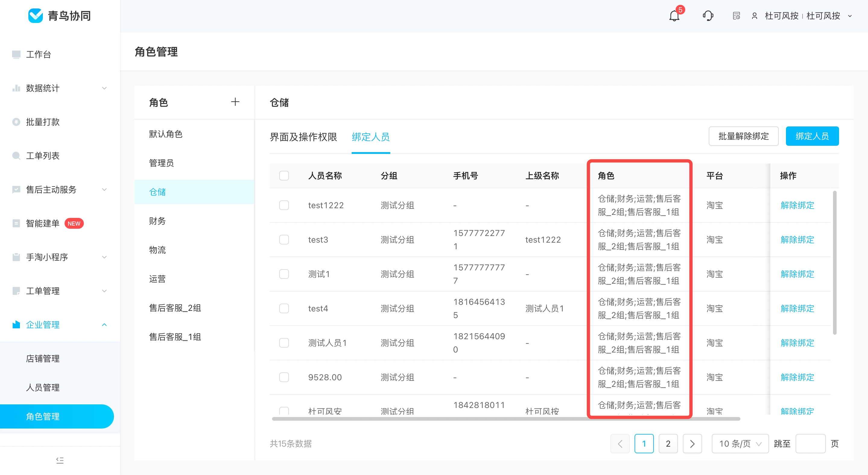Viewport: 868px width, 475px height.
Task: Select 售后客服_1组 in role list
Action: pyautogui.click(x=195, y=337)
